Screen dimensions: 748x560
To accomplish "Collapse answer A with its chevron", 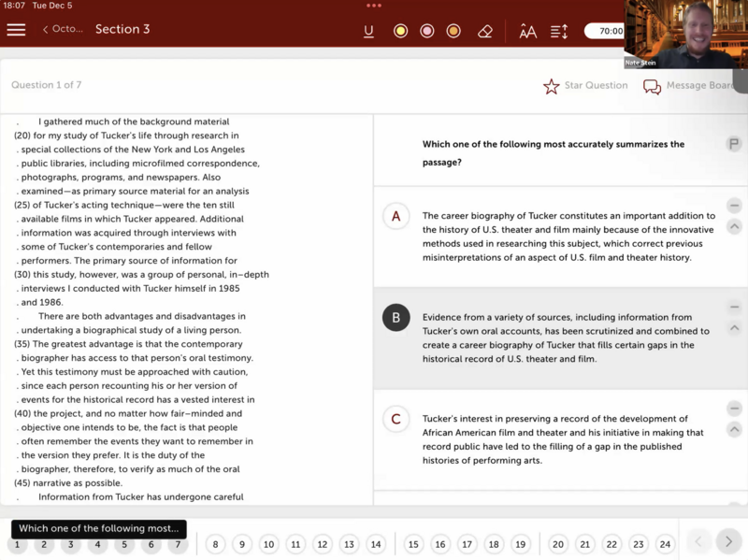I will pyautogui.click(x=734, y=227).
